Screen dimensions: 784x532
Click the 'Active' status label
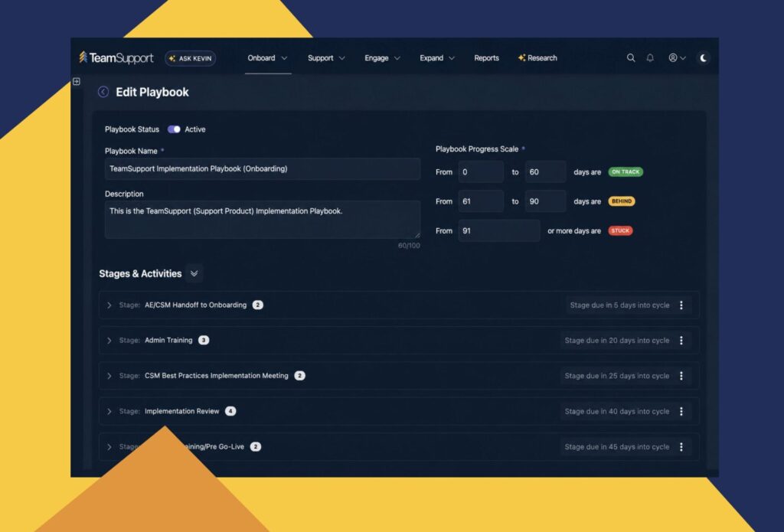195,129
